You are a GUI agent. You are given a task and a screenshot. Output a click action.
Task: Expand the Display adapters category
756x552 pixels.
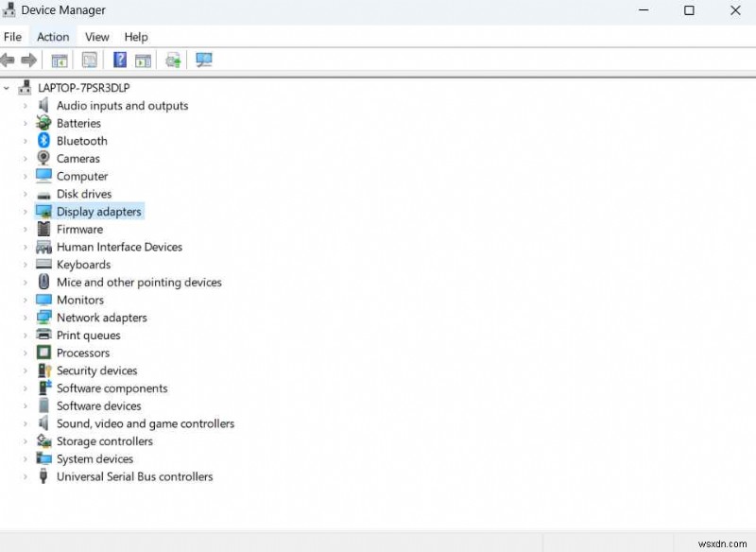pyautogui.click(x=25, y=211)
